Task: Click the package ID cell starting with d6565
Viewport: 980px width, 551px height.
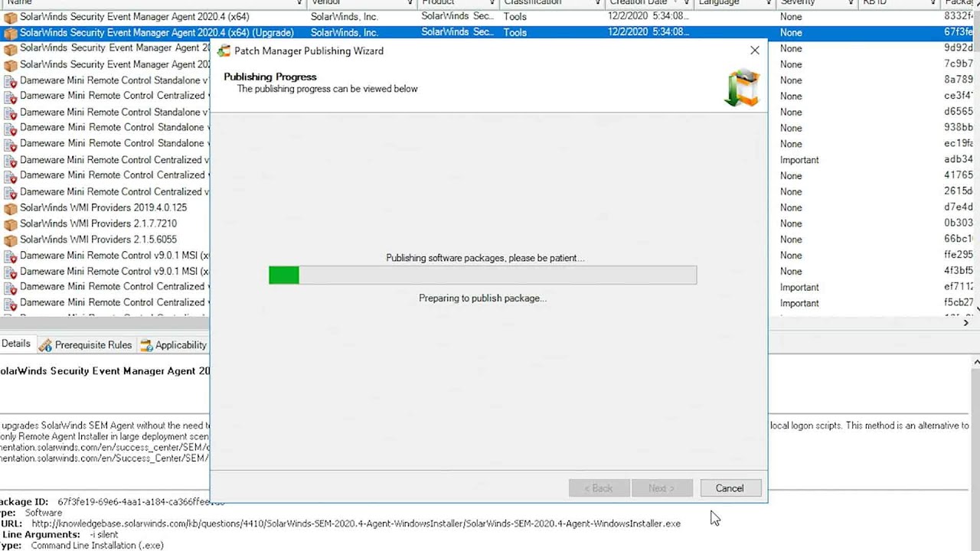Action: click(959, 112)
